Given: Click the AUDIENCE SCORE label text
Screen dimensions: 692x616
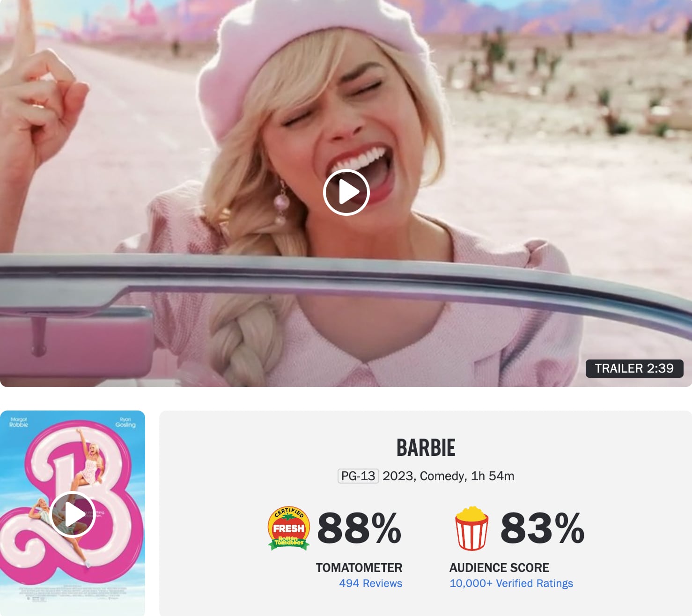Looking at the screenshot, I should tap(499, 567).
